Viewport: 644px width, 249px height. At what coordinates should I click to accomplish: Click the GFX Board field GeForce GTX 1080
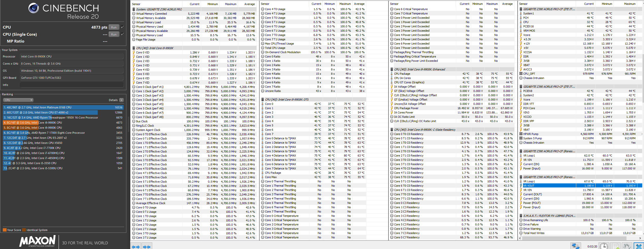pos(72,78)
